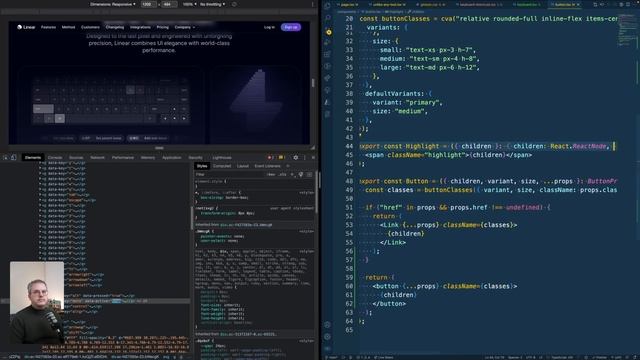Screen dimensions: 640x360
Task: Click line 44 export const Highlight
Action: pyautogui.click(x=487, y=146)
